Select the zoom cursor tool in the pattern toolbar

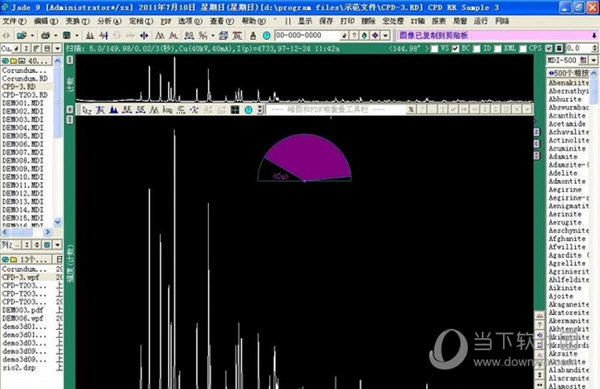click(87, 110)
